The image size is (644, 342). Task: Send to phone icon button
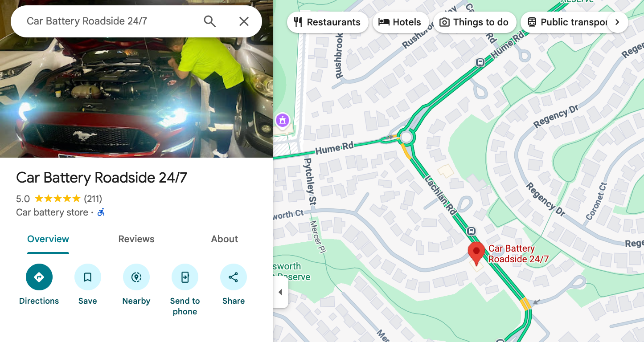[185, 277]
